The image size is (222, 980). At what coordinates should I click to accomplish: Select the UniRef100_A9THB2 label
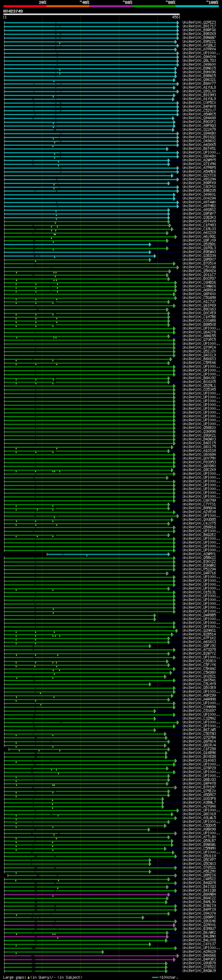point(199,206)
